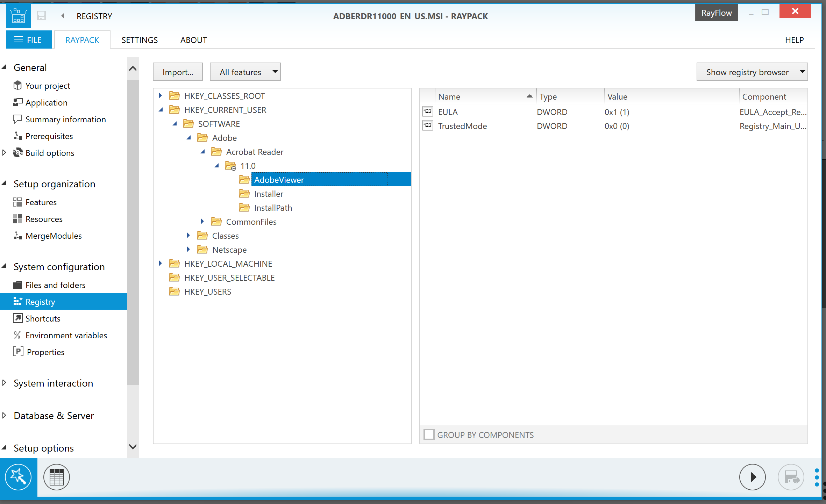Collapse the Setup organization section
Screen dimensions: 826x504
pos(4,183)
